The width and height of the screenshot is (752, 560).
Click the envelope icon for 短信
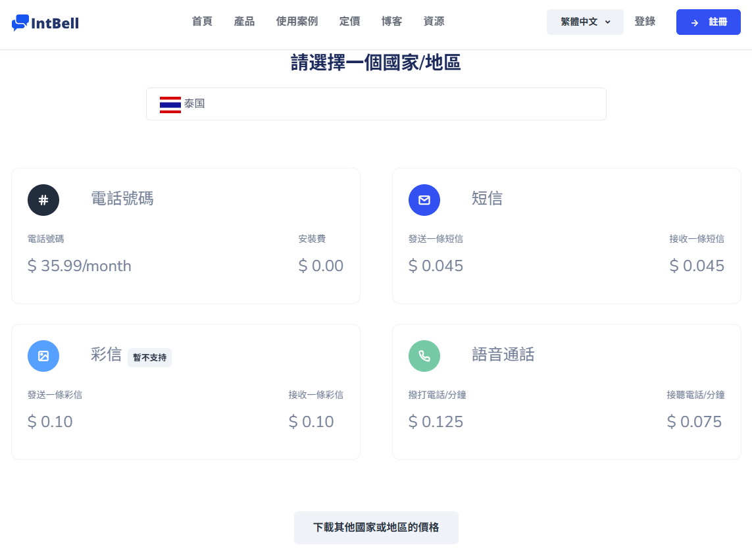point(424,200)
